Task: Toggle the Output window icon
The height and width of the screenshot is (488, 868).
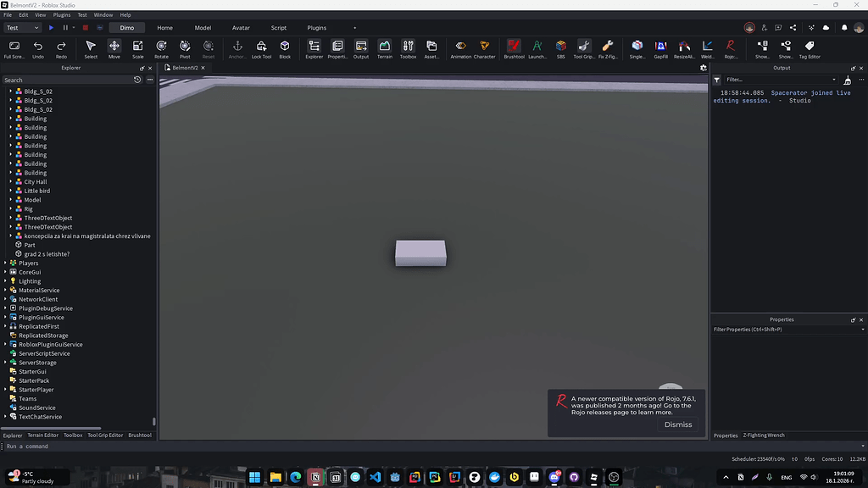Action: click(361, 48)
